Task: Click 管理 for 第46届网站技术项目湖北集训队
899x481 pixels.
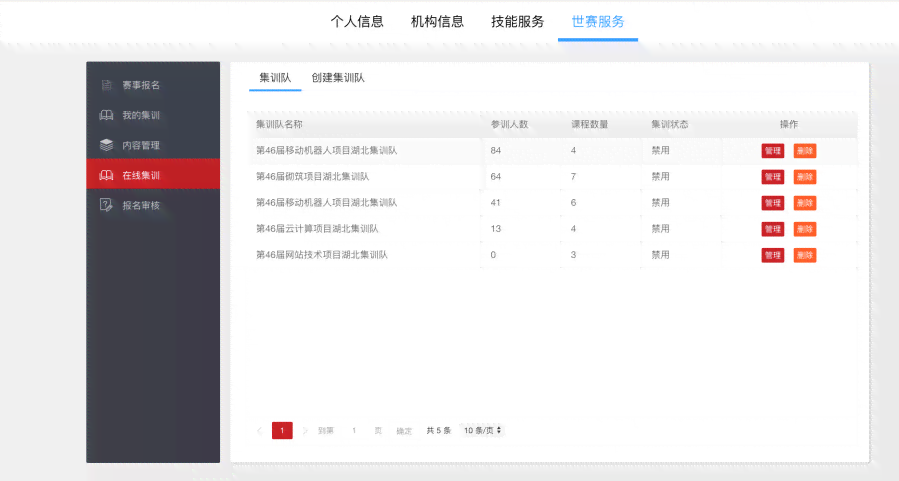Action: pos(772,255)
